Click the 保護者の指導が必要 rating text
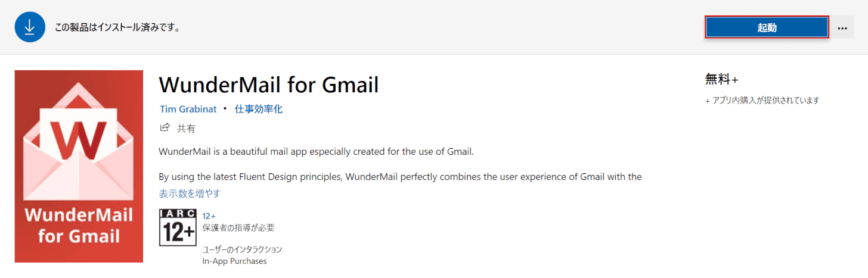Viewport: 868px width, 278px height. click(x=238, y=227)
